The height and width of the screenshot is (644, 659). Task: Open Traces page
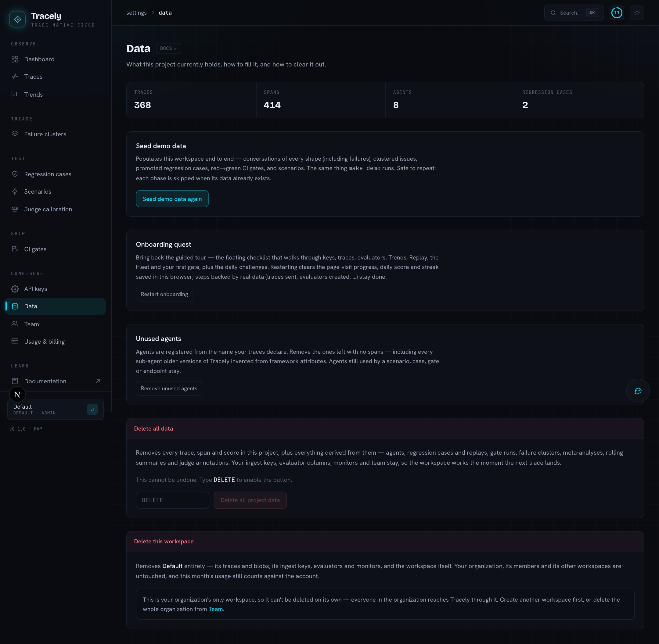pyautogui.click(x=56, y=77)
